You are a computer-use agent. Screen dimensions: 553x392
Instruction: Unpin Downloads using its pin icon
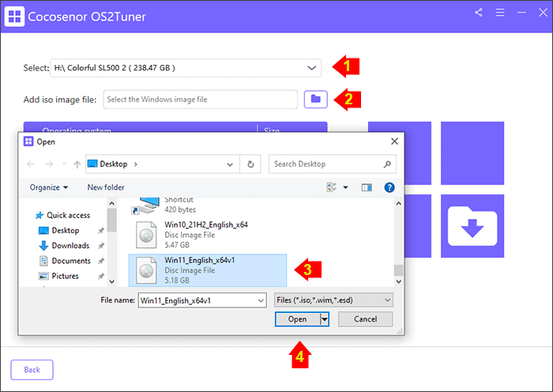coord(101,246)
